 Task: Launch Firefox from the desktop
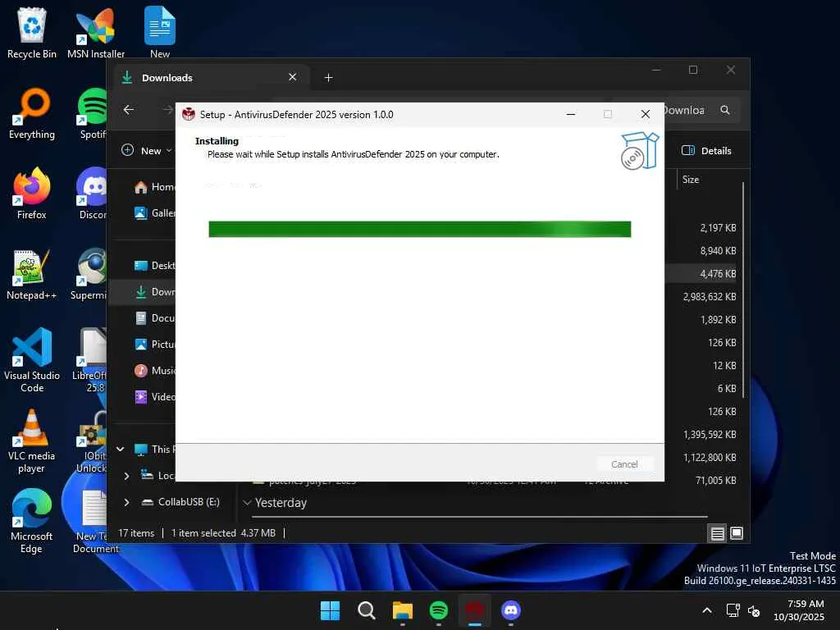pos(32,194)
